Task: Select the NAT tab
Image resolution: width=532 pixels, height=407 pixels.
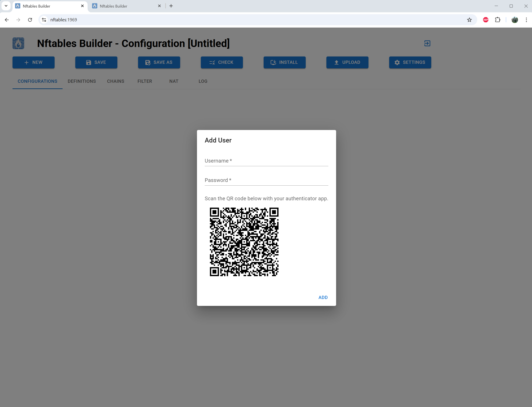Action: point(174,81)
